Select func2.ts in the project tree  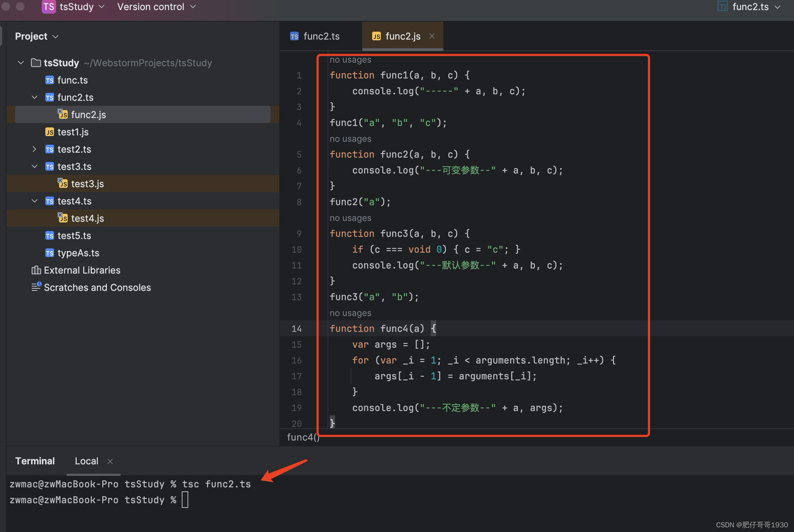[x=75, y=97]
